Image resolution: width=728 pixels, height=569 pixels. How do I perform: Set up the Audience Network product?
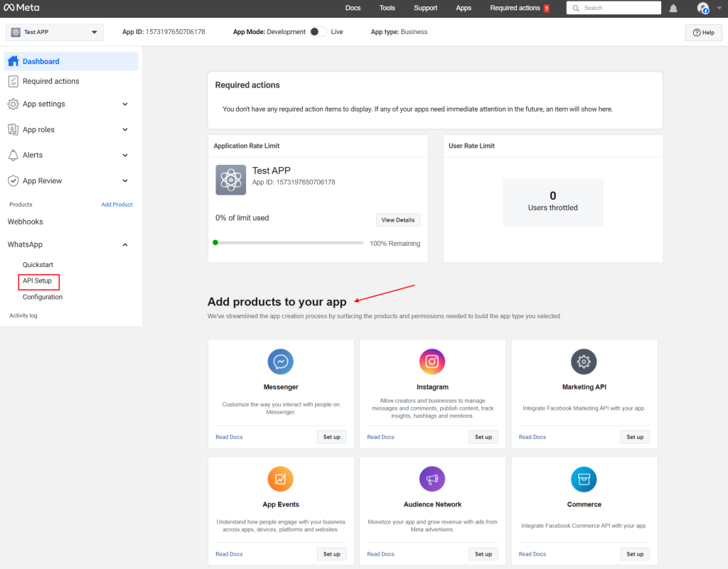[x=483, y=554]
